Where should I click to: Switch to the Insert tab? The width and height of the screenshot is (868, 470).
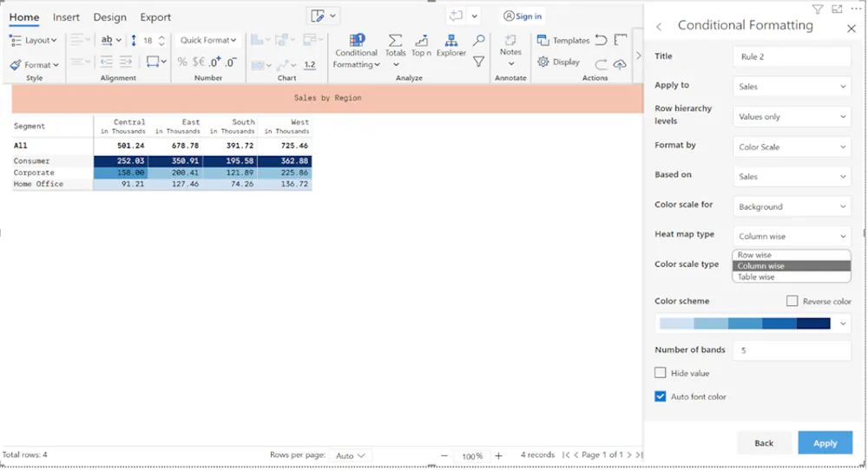[66, 17]
